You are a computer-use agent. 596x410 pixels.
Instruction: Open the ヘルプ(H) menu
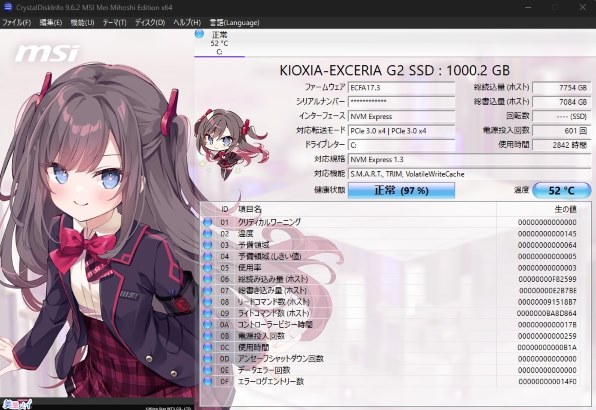click(x=187, y=22)
